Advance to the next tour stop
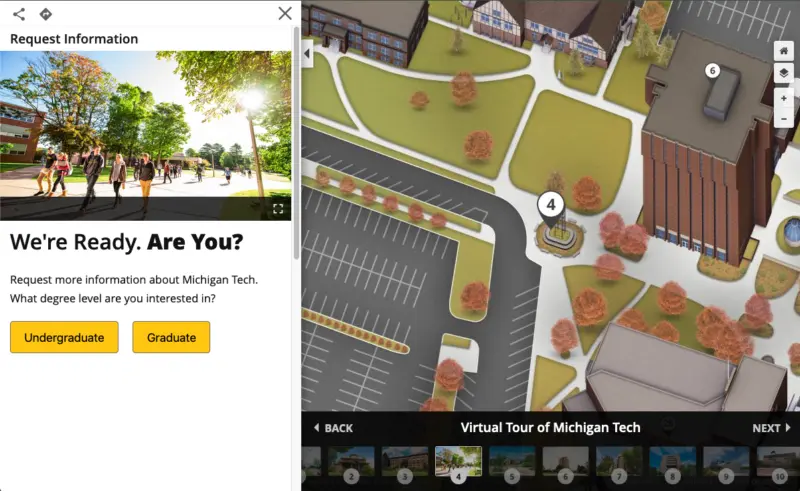Screen dimensions: 800x491 pyautogui.click(x=771, y=428)
